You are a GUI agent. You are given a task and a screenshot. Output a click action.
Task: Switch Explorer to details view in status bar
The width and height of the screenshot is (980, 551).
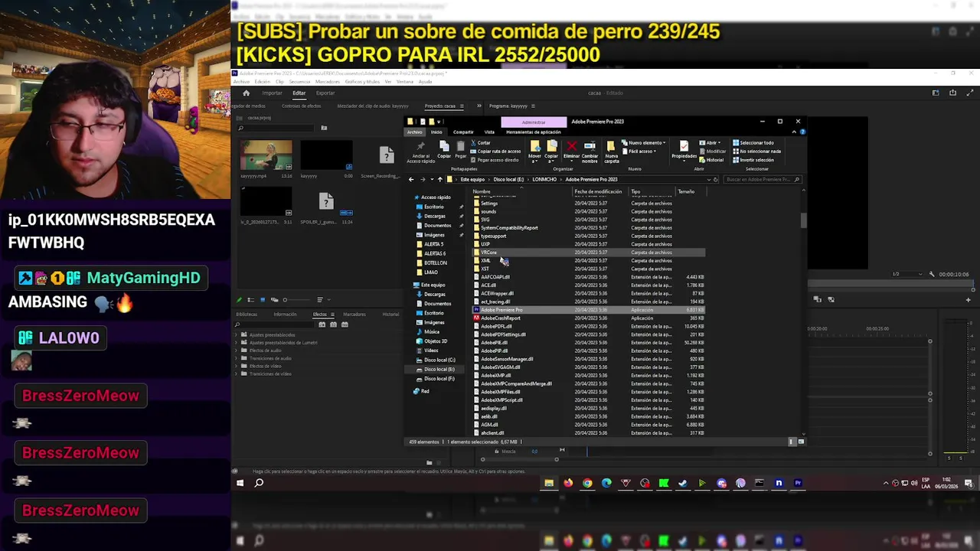click(x=792, y=442)
